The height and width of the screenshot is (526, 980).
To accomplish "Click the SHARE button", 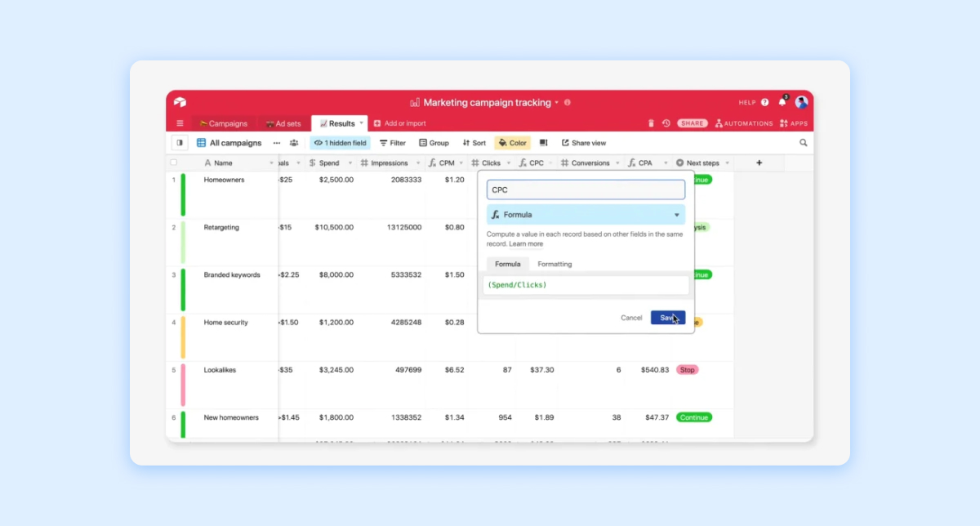I will pos(693,123).
